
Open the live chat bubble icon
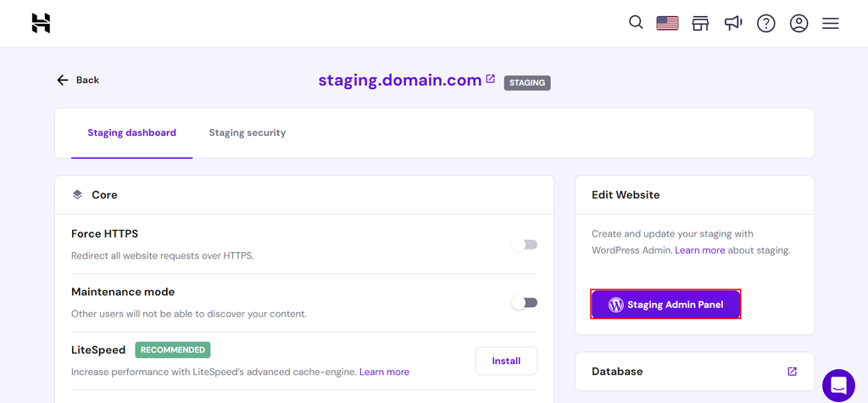838,386
